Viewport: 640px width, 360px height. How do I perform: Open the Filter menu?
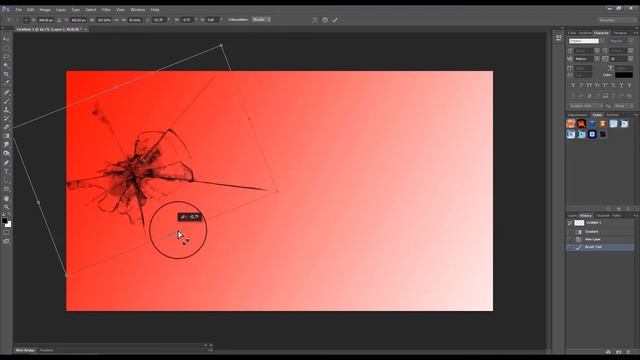pos(106,10)
